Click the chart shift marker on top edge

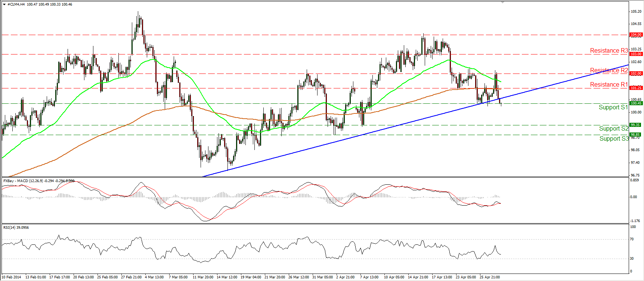coord(502,2)
